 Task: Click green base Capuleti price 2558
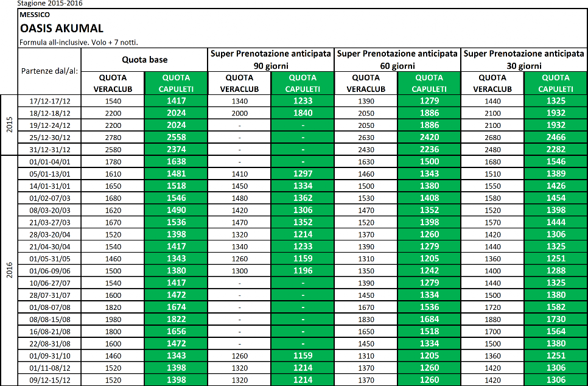point(176,138)
